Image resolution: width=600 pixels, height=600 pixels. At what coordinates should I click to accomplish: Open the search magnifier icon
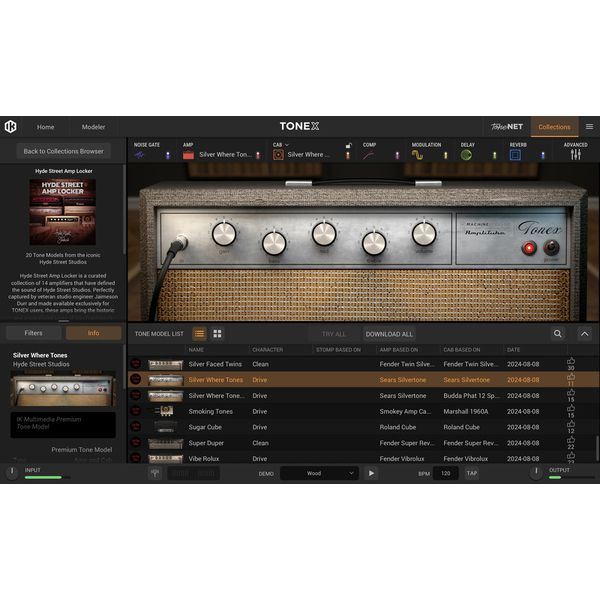coord(558,334)
